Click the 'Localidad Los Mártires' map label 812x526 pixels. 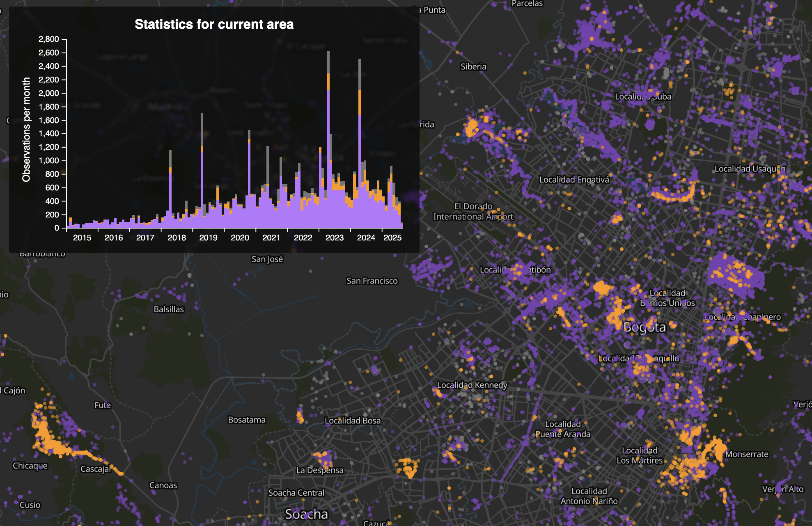pos(640,455)
